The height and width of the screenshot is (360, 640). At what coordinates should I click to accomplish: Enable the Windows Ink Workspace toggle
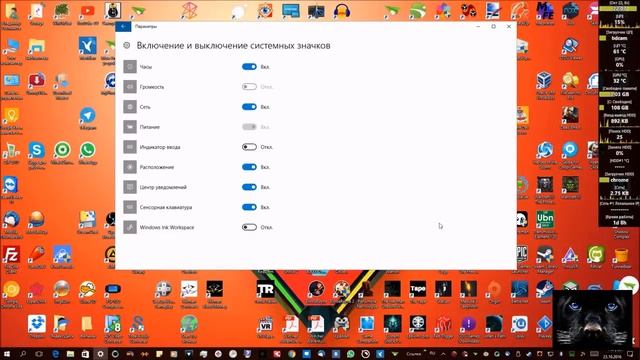click(x=249, y=227)
